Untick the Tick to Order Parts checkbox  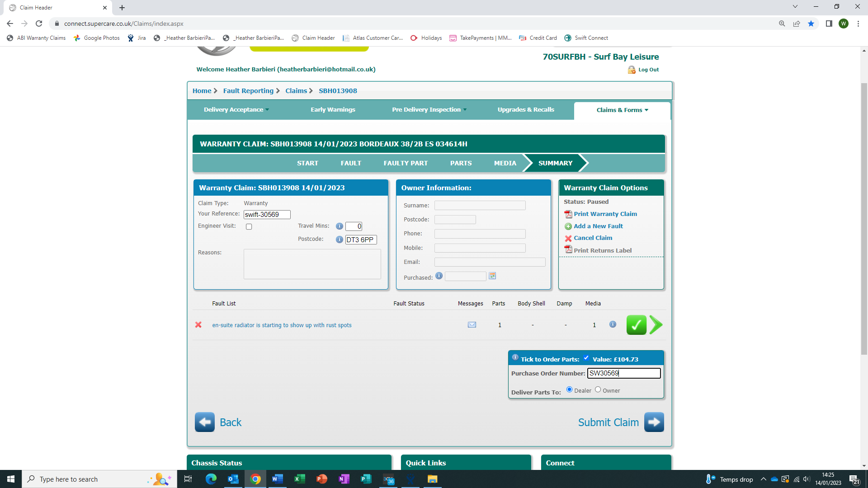point(586,358)
